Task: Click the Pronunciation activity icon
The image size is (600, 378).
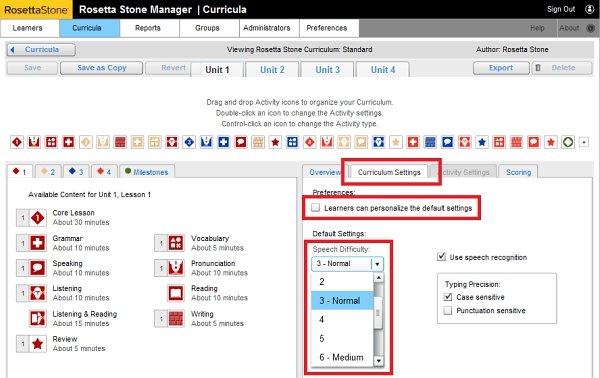Action: click(176, 268)
